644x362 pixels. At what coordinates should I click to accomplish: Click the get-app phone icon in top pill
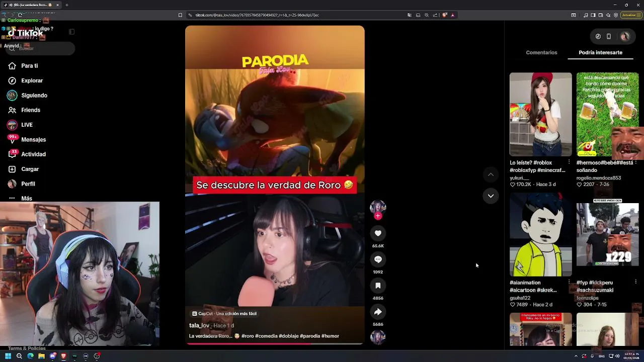608,36
